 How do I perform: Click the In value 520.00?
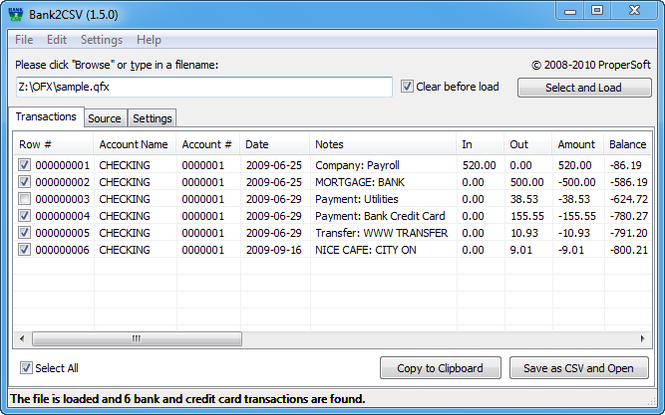(479, 165)
